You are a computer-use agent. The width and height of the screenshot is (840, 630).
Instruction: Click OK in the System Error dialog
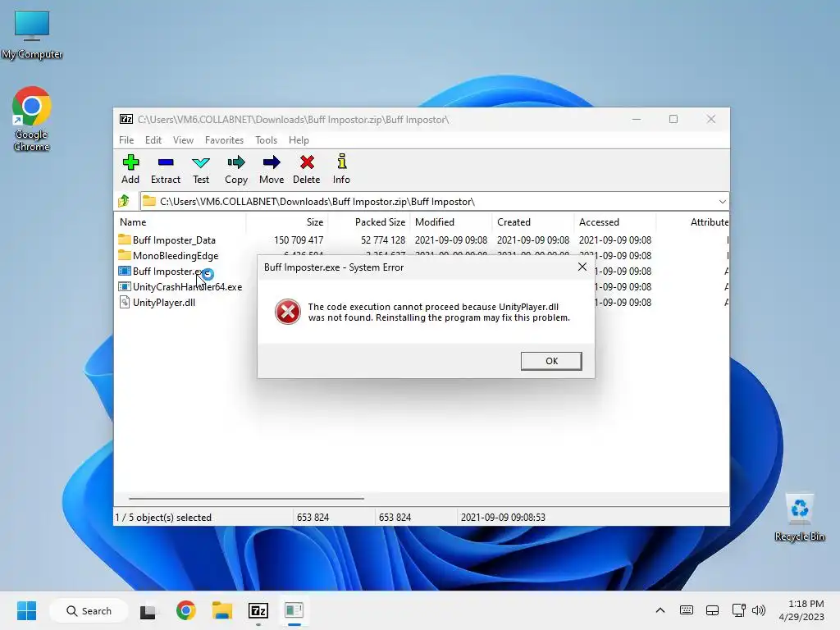click(551, 361)
